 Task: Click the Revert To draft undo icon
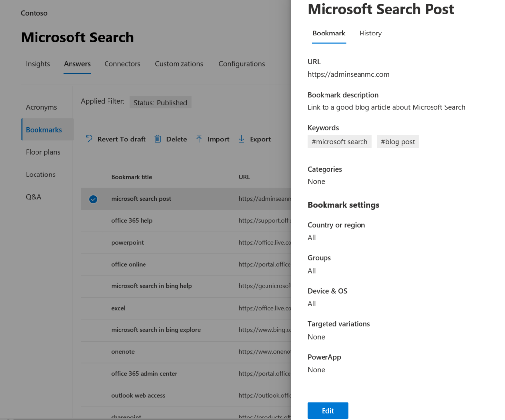click(x=89, y=139)
